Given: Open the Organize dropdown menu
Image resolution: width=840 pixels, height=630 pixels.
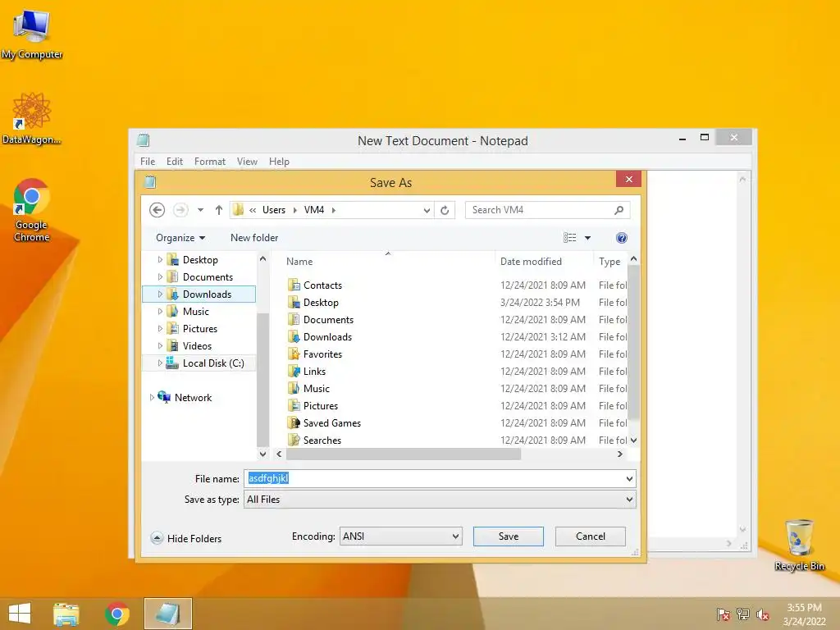Looking at the screenshot, I should click(x=180, y=238).
